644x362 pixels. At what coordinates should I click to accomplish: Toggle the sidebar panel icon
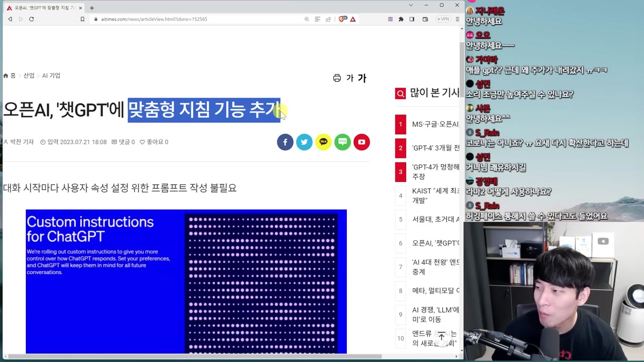[412, 19]
